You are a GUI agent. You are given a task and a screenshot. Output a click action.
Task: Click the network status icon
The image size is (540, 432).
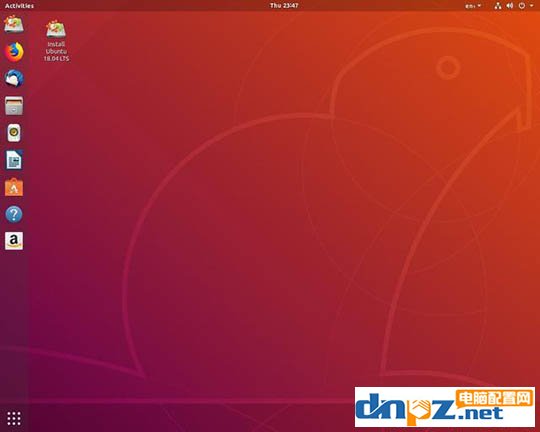pos(498,6)
